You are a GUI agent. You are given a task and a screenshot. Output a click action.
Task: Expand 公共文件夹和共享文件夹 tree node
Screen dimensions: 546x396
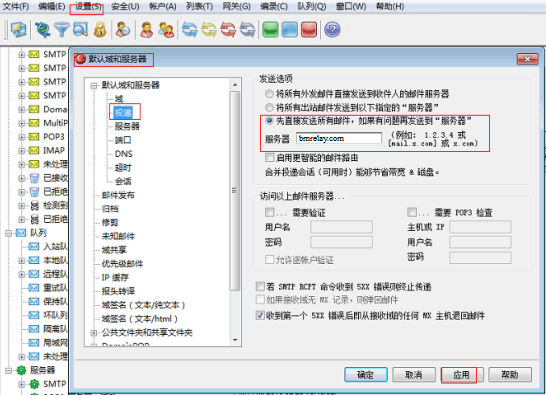(x=93, y=333)
